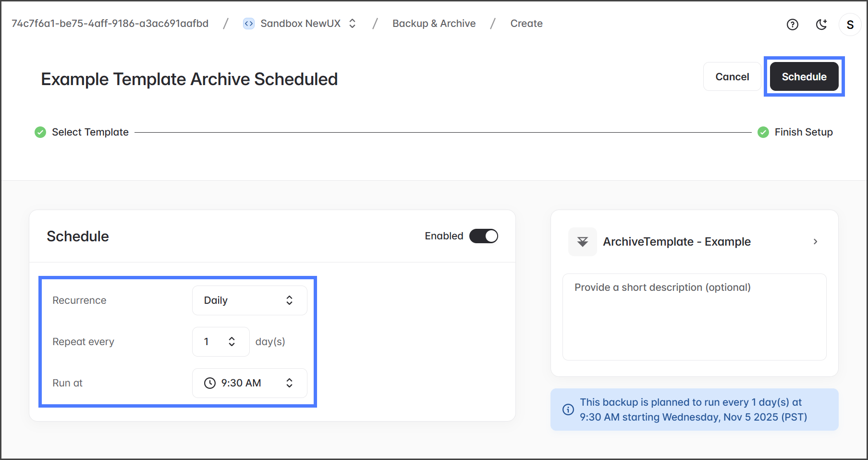Image resolution: width=868 pixels, height=460 pixels.
Task: Expand ArchiveTemplate - Example chevron
Action: [x=815, y=242]
